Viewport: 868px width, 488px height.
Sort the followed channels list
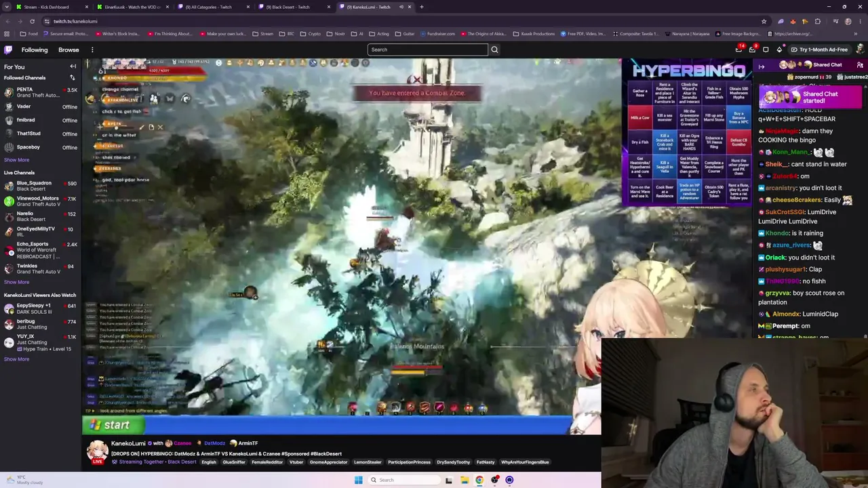[73, 78]
